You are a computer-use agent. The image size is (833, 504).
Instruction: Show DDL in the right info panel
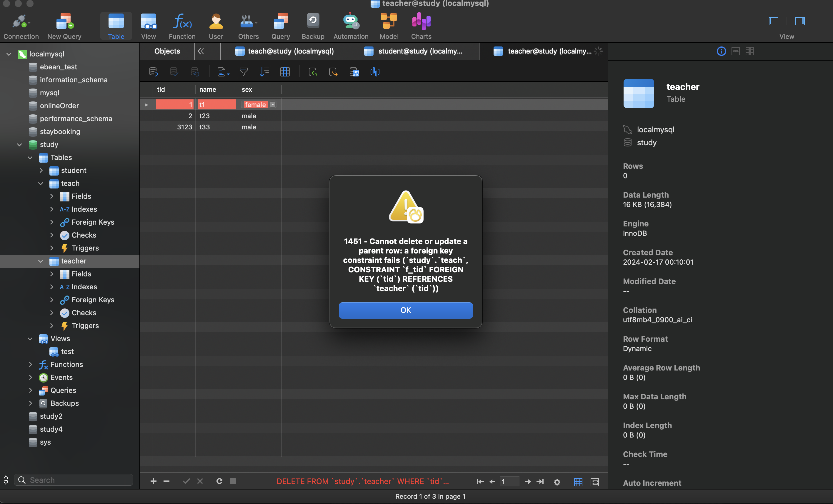click(x=735, y=51)
